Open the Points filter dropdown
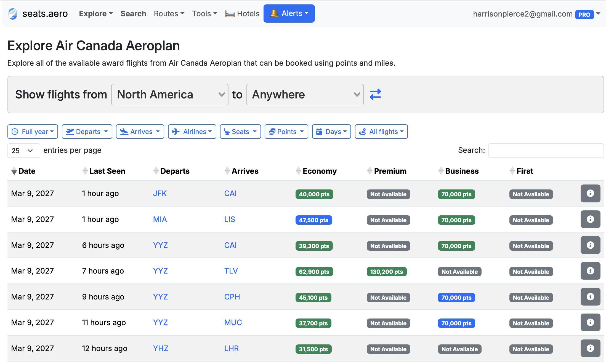The height and width of the screenshot is (364, 606). [x=286, y=132]
